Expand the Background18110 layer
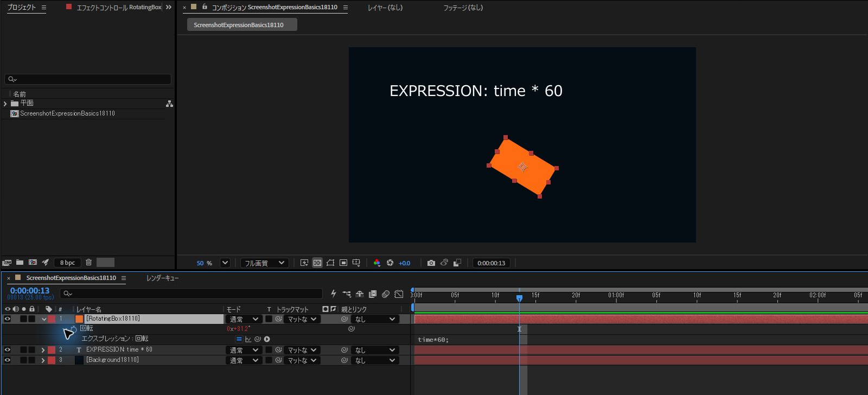 (43, 360)
